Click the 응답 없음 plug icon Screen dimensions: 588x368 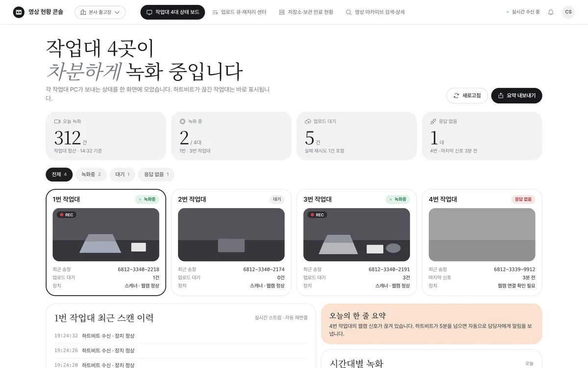pyautogui.click(x=433, y=121)
